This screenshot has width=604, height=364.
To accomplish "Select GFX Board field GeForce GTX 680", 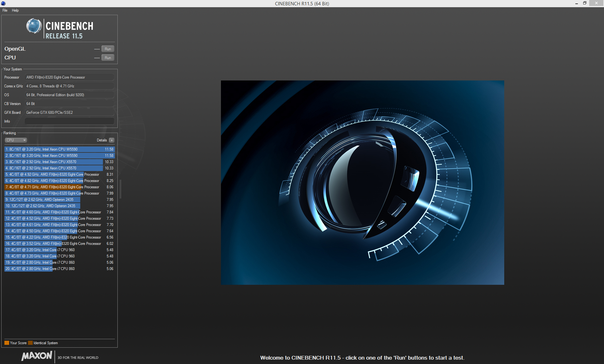I will [x=70, y=113].
